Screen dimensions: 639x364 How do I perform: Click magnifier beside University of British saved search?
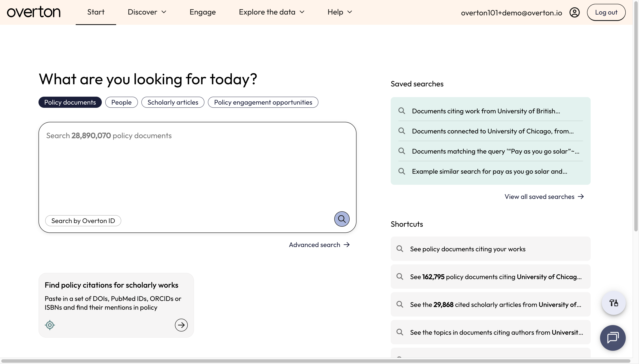click(402, 111)
